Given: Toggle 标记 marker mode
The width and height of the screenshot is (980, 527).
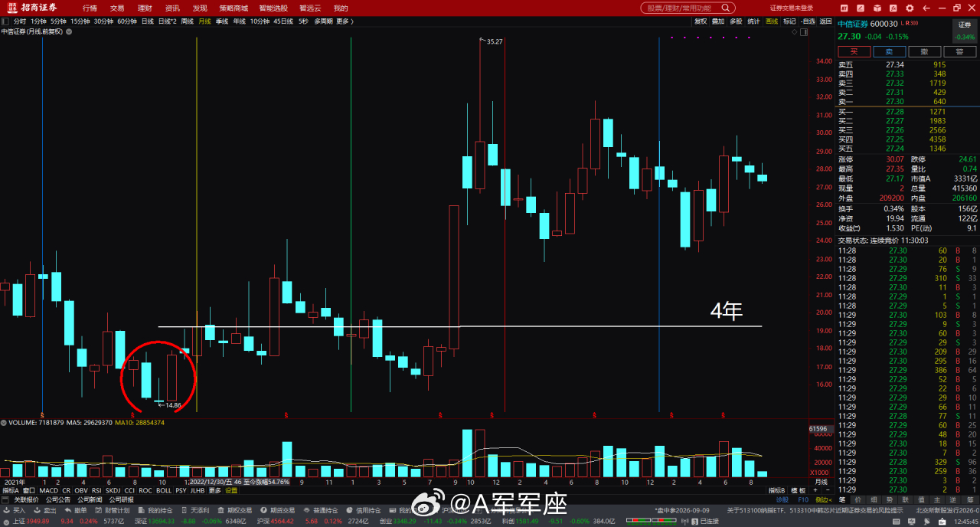Looking at the screenshot, I should [x=789, y=21].
